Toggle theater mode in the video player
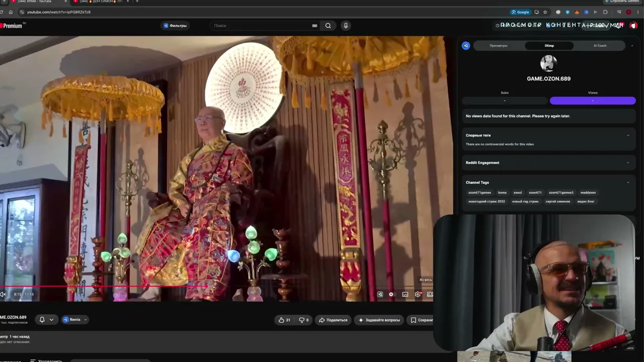Image resolution: width=644 pixels, height=362 pixels. point(430,295)
